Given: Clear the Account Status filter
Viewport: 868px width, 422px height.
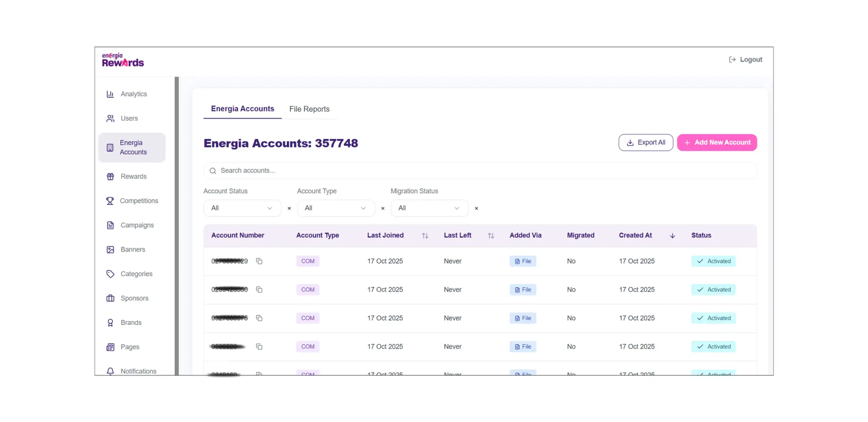Looking at the screenshot, I should click(x=289, y=208).
